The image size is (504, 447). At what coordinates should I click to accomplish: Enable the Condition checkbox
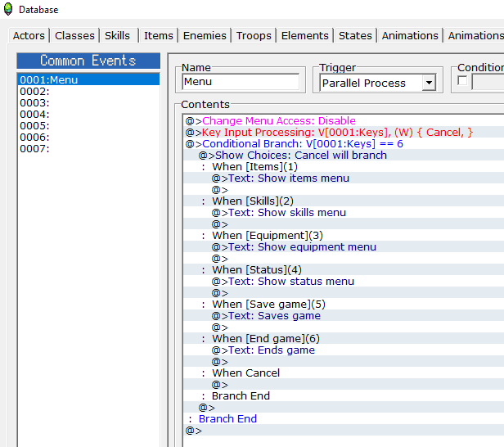(462, 80)
